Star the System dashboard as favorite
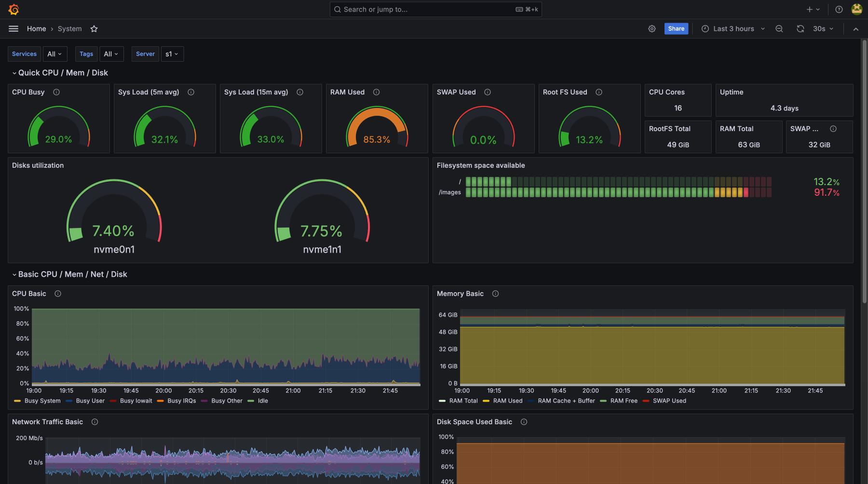Viewport: 868px width, 484px height. click(x=94, y=29)
